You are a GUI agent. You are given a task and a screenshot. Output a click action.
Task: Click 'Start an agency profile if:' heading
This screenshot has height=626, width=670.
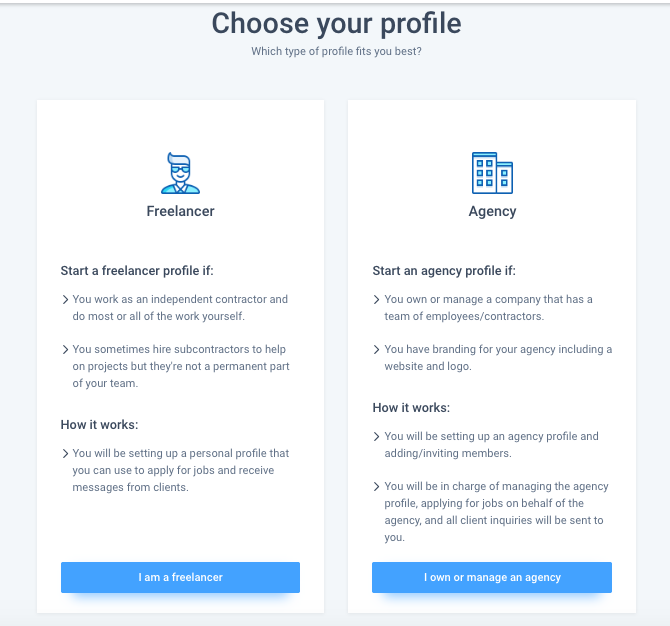pos(444,271)
